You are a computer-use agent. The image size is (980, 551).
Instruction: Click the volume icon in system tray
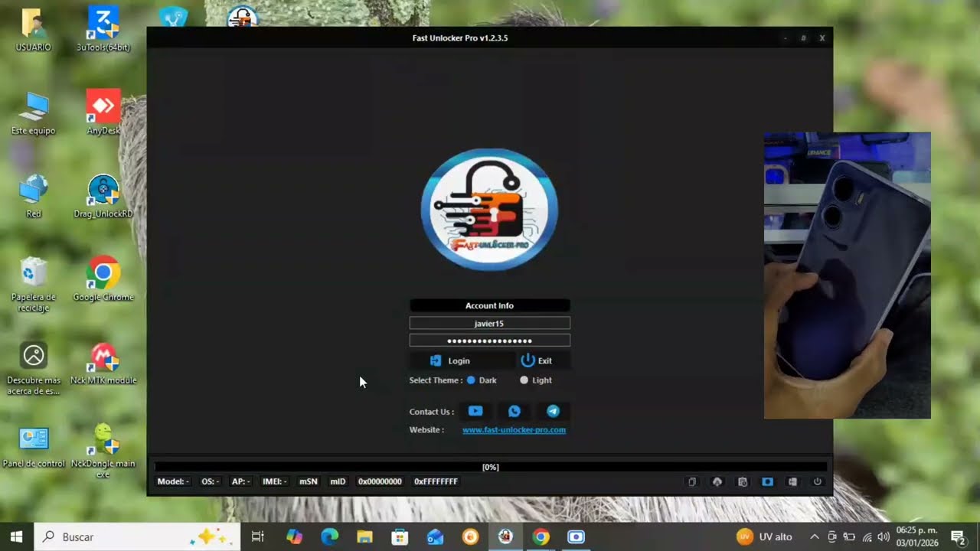(884, 536)
